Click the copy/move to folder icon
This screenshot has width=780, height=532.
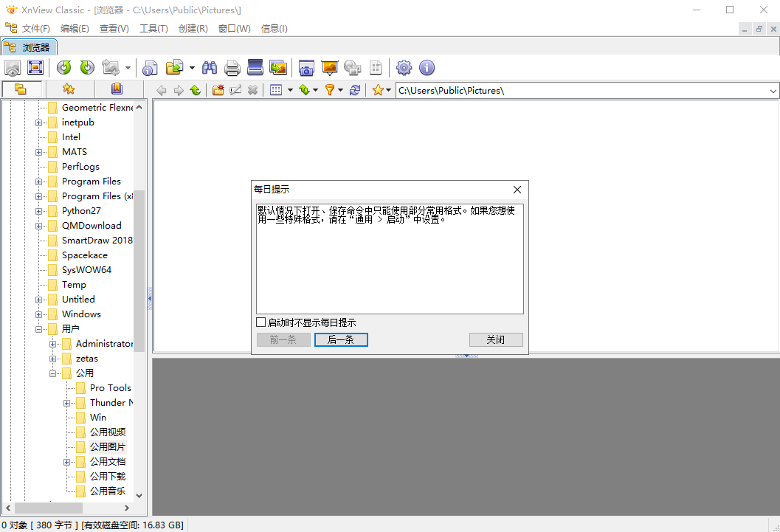(x=175, y=68)
